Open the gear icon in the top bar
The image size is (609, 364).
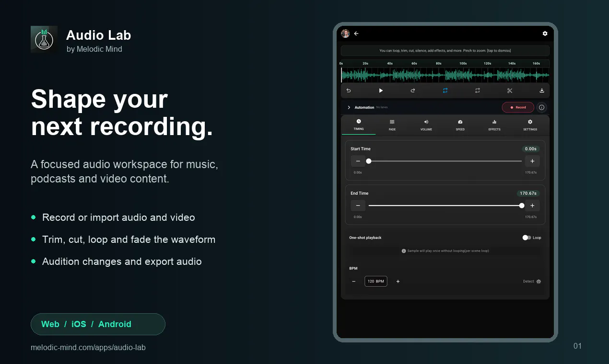tap(545, 34)
